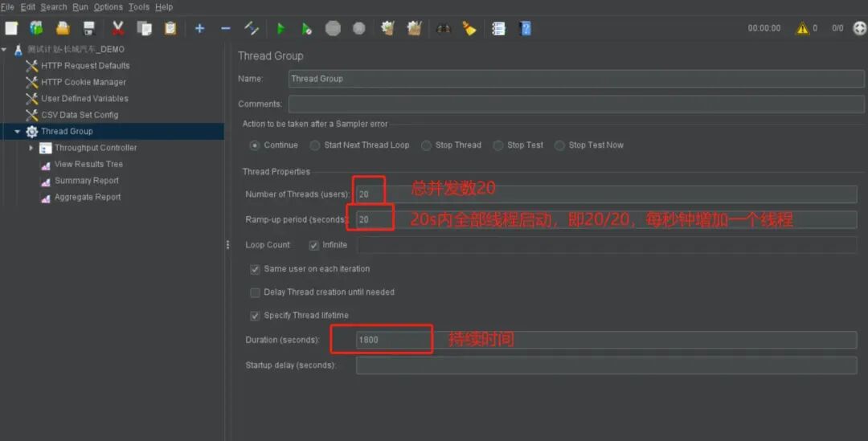Create a new test plan via toolbar
Image resolution: width=868 pixels, height=441 pixels.
click(11, 28)
